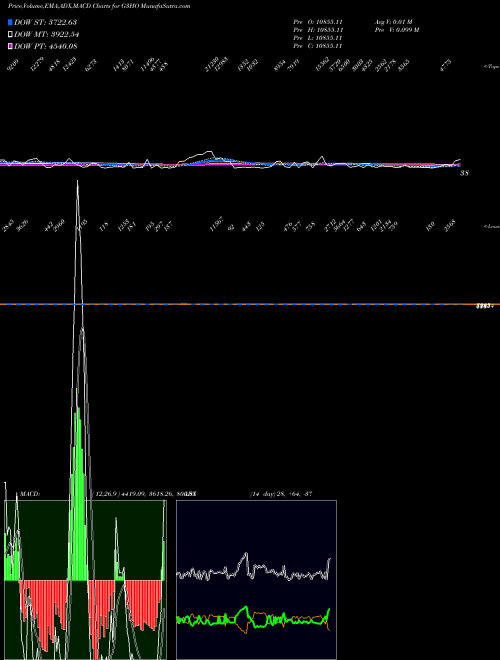This screenshot has height=660, width=500.
Task: Click the 38 label at price line end
Action: pos(464,173)
